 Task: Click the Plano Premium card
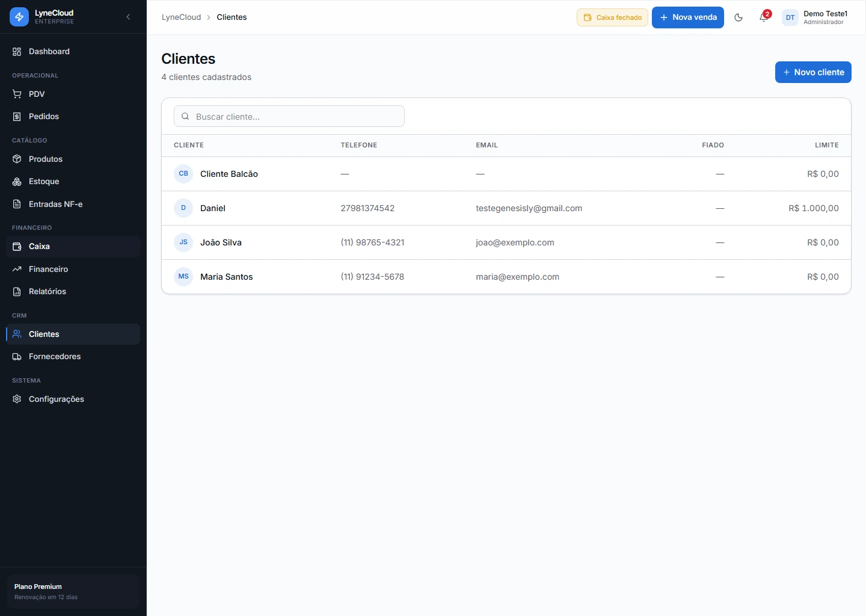click(73, 591)
